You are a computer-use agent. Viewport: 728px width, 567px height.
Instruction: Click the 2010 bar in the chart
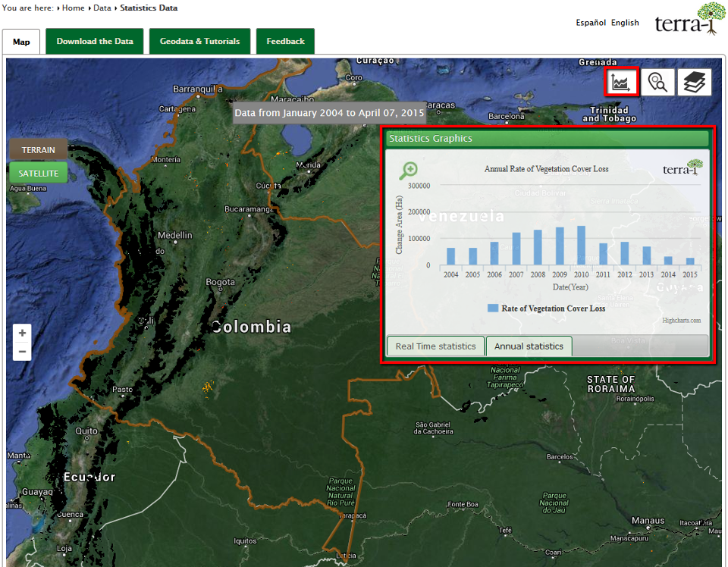582,246
